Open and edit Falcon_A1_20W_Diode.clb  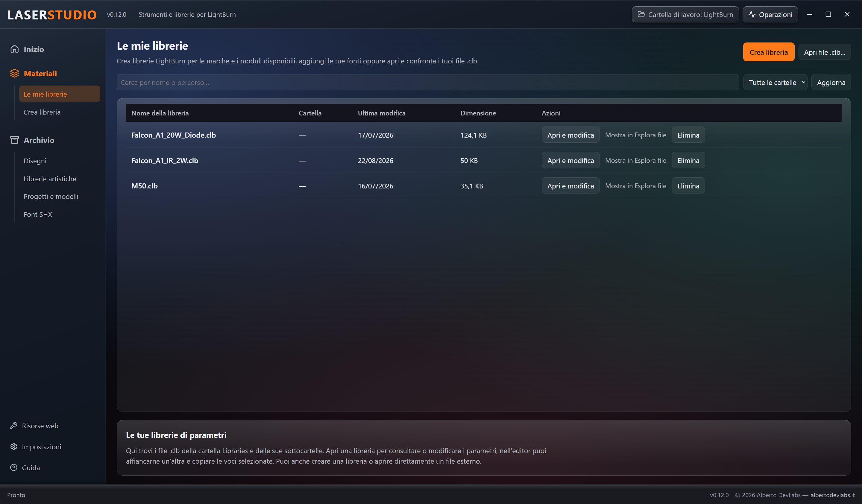tap(570, 135)
